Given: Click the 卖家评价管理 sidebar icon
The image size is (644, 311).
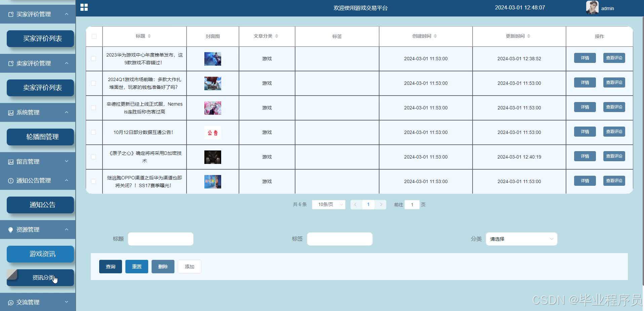Looking at the screenshot, I should click(x=11, y=64).
